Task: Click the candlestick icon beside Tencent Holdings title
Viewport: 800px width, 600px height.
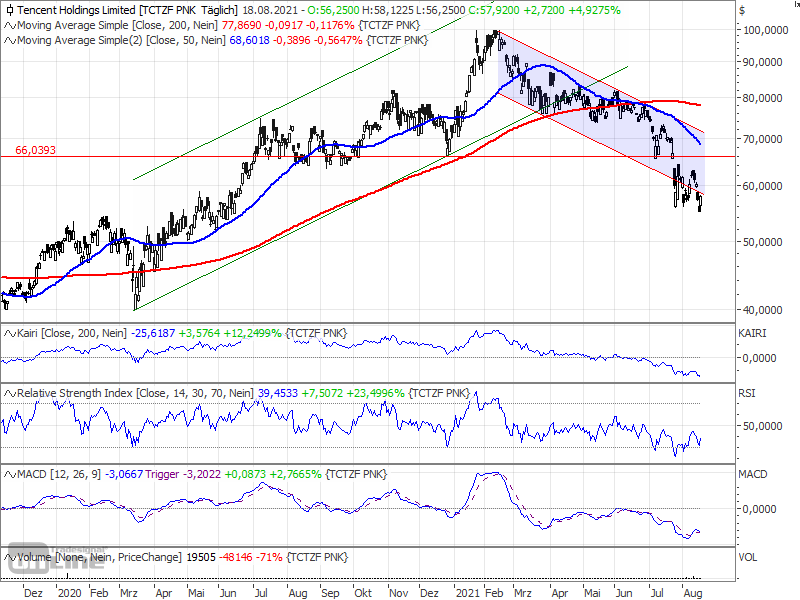Action: [10, 10]
